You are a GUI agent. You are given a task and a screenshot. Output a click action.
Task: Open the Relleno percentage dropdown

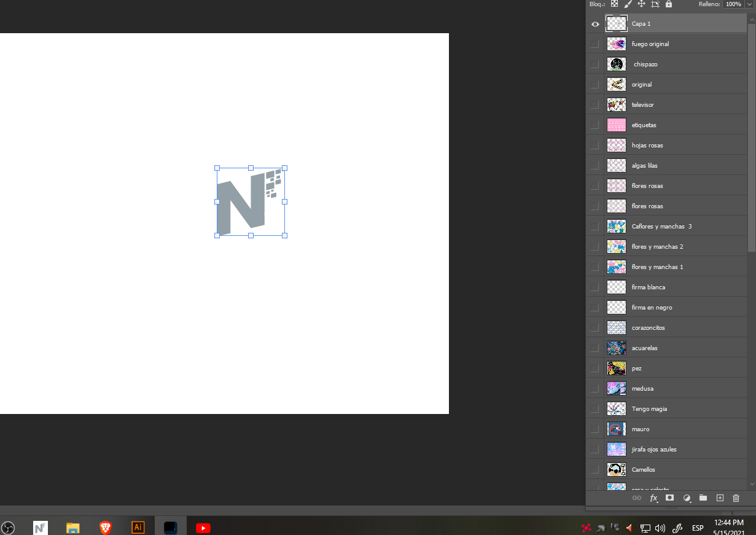click(x=749, y=4)
